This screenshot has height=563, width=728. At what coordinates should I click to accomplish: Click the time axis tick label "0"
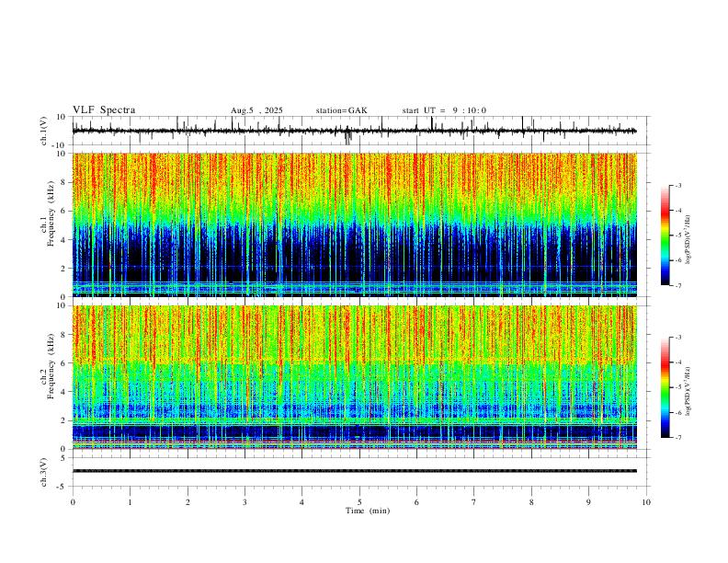[x=73, y=502]
